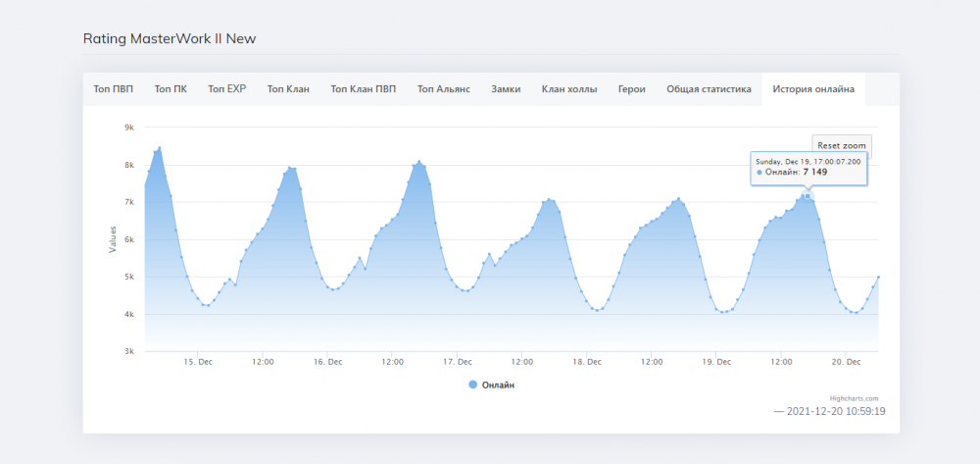
Task: Switch to the Замки tab
Action: (506, 89)
